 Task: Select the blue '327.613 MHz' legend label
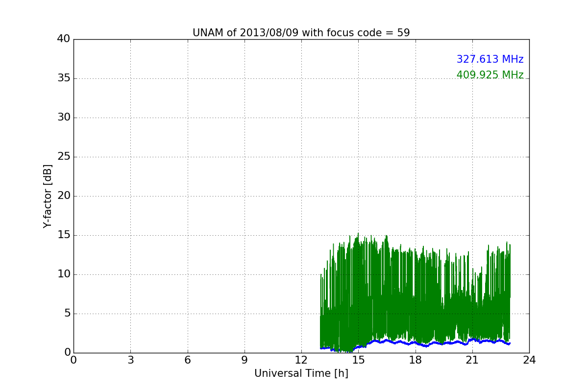tap(490, 59)
